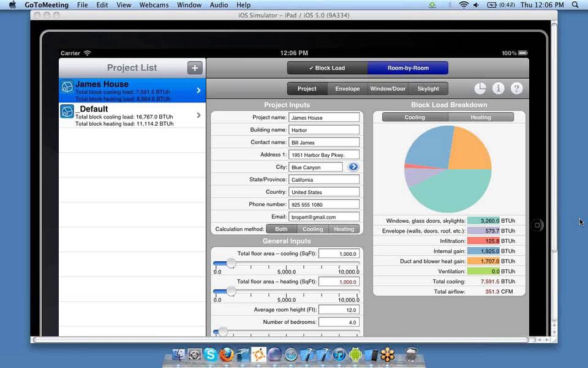588x368 pixels.
Task: Open the Apple menu
Action: coord(12,5)
